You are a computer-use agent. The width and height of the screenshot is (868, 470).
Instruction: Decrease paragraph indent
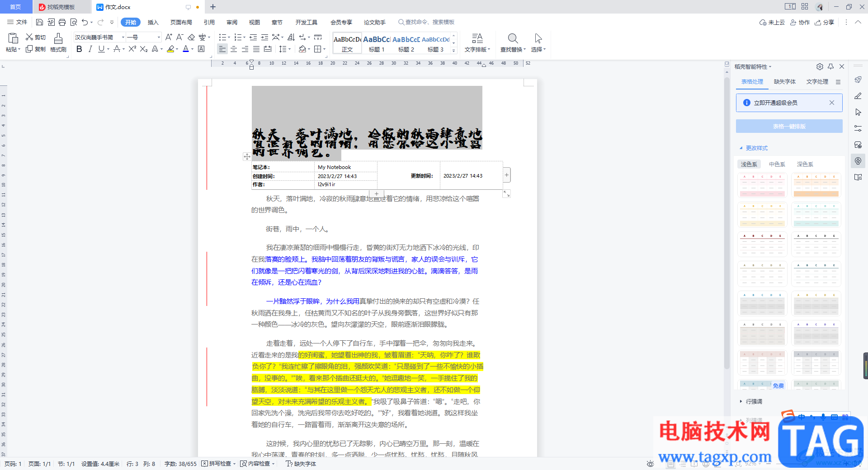[x=253, y=37]
